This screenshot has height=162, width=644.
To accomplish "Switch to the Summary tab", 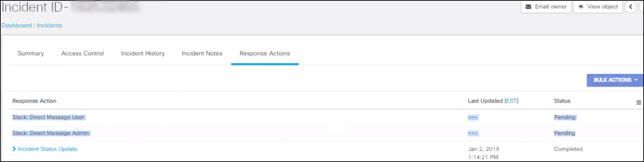I will pyautogui.click(x=31, y=53).
